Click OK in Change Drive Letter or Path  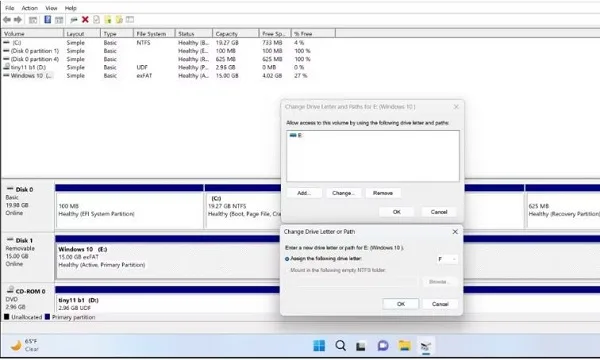401,304
